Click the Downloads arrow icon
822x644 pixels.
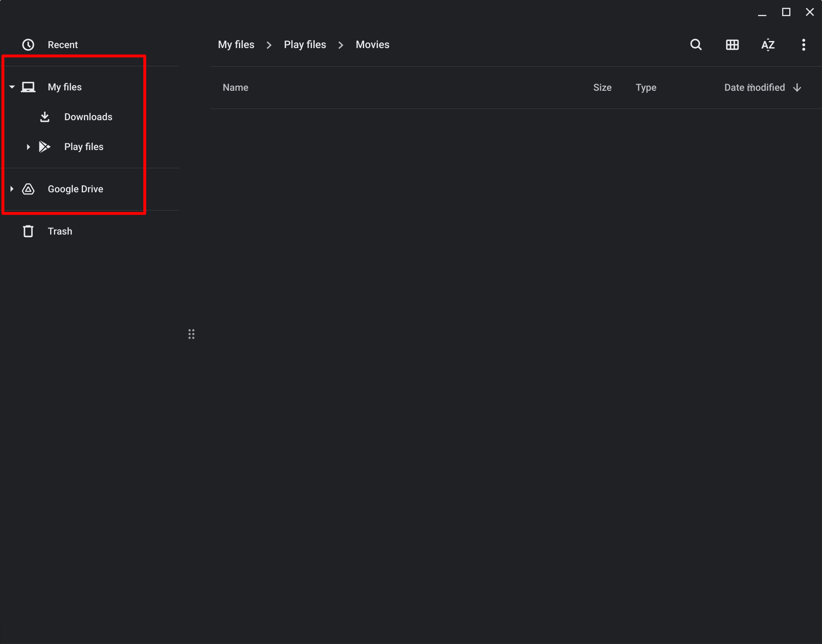pos(45,117)
